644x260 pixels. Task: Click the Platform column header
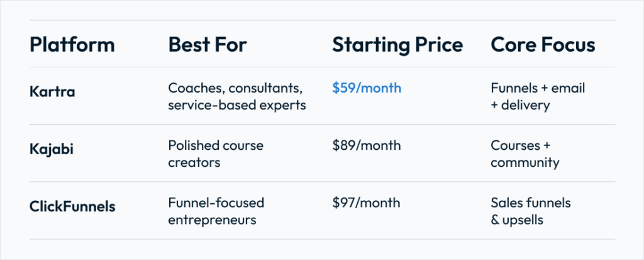coord(72,45)
